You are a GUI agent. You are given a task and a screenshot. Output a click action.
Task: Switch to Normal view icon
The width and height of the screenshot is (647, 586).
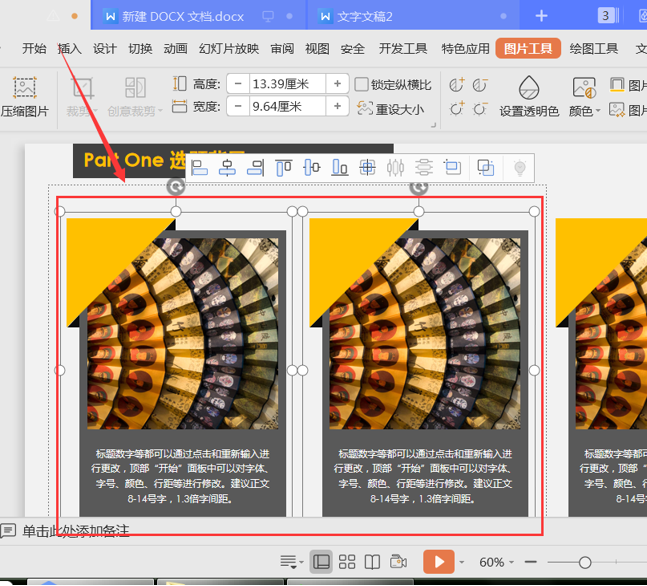click(321, 562)
